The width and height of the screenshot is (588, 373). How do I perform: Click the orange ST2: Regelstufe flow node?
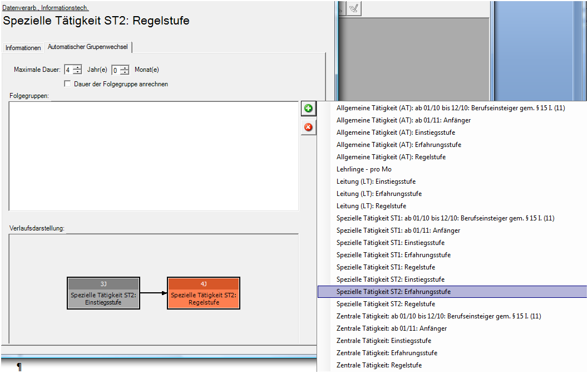(x=204, y=293)
